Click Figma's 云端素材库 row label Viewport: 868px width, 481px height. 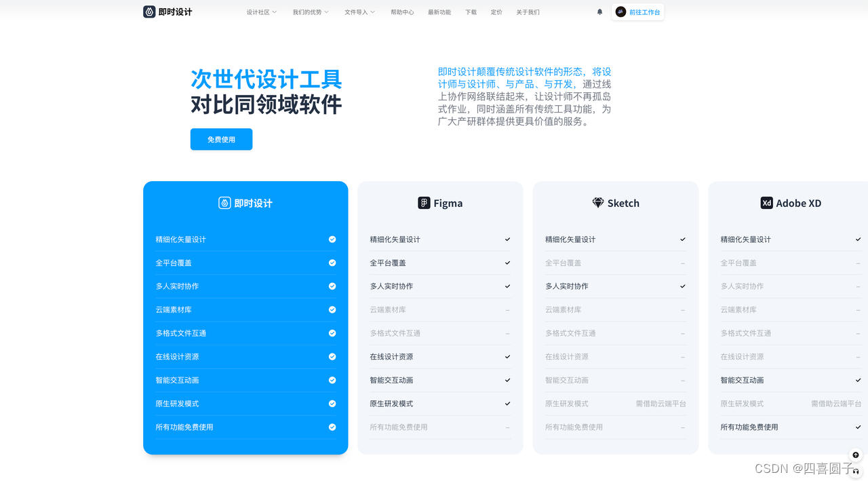click(388, 309)
